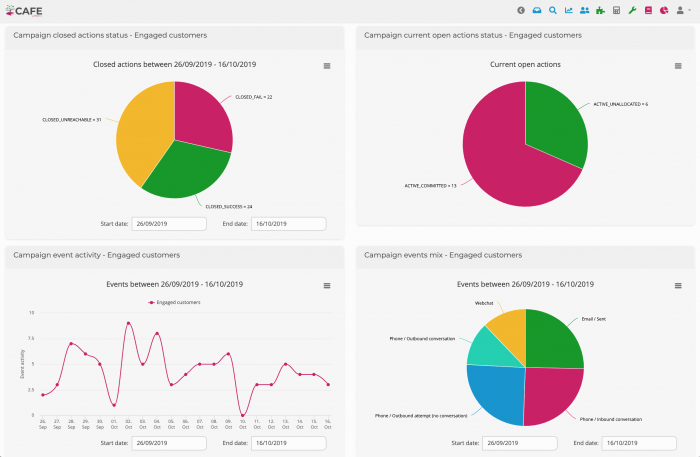
Task: Select the green ACTIVE_UNALLOCATED pie slice
Action: coord(556,123)
